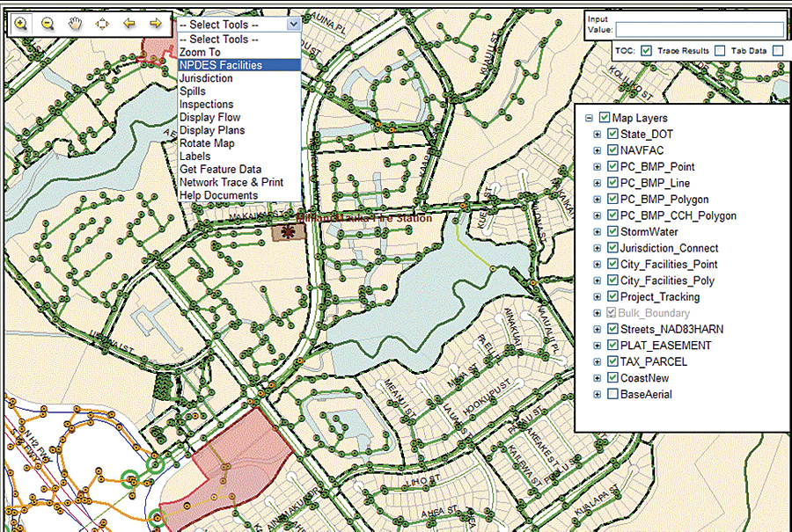Expand the Project_Tracking node
The image size is (792, 532).
597,297
